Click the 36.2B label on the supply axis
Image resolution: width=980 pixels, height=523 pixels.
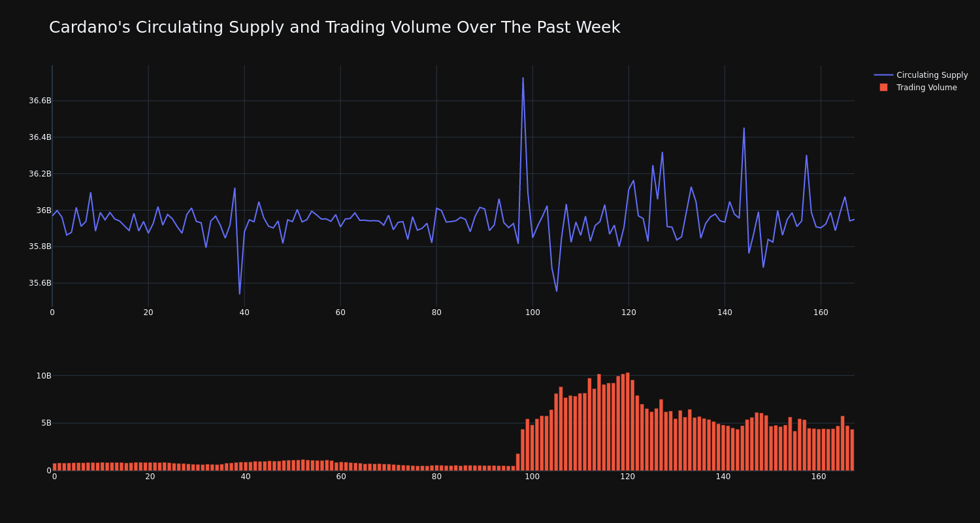coord(40,174)
